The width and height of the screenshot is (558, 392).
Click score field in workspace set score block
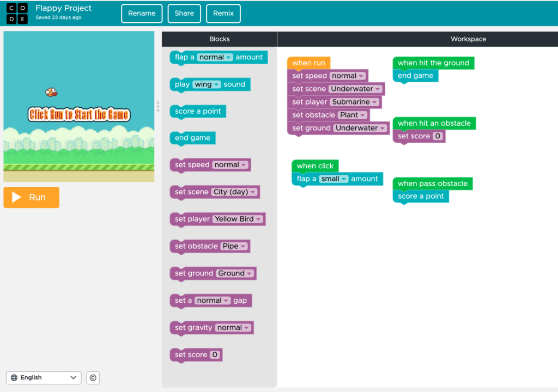pos(438,136)
